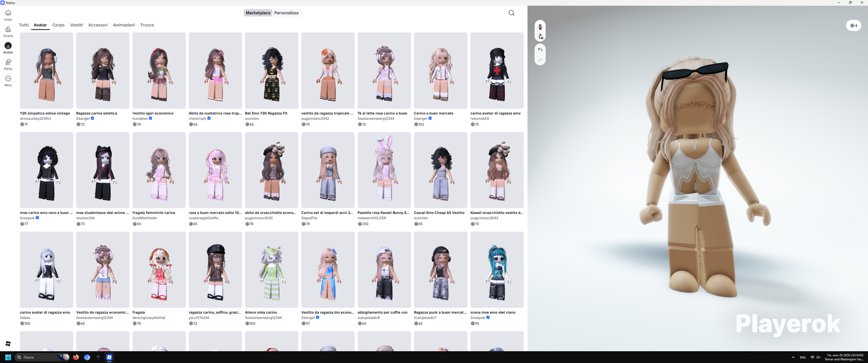Switch to the Personalizza view
This screenshot has height=363, width=868.
coord(286,13)
